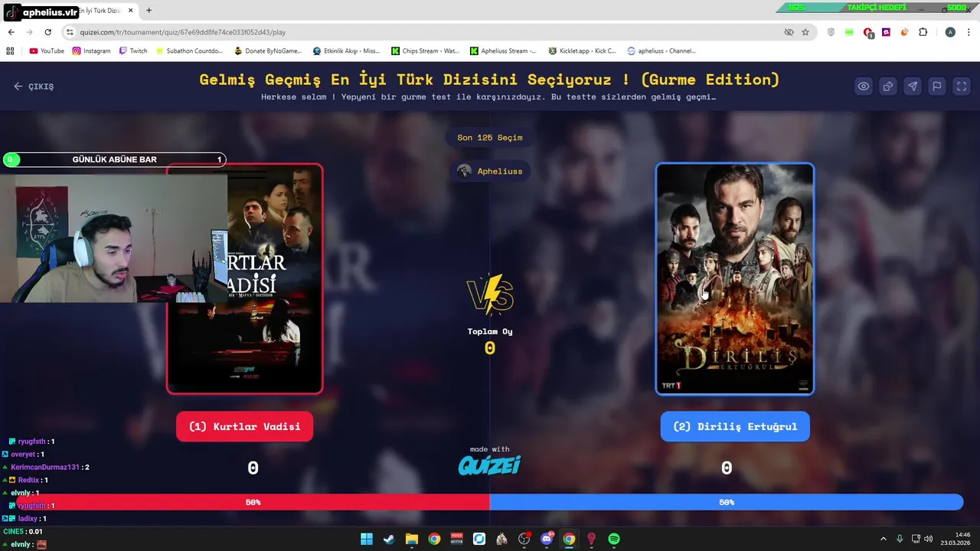Click chat user Redtix
The width and height of the screenshot is (980, 551).
point(28,480)
